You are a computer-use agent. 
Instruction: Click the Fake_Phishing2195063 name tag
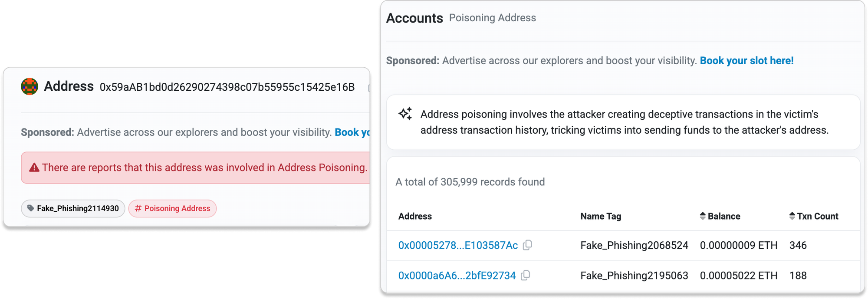point(634,276)
